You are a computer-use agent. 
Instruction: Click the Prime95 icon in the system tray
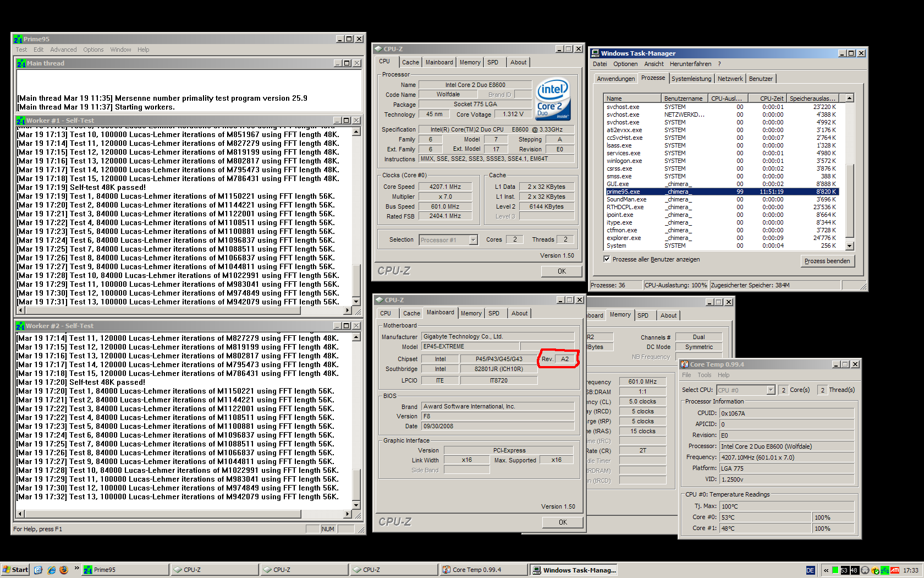(885, 570)
